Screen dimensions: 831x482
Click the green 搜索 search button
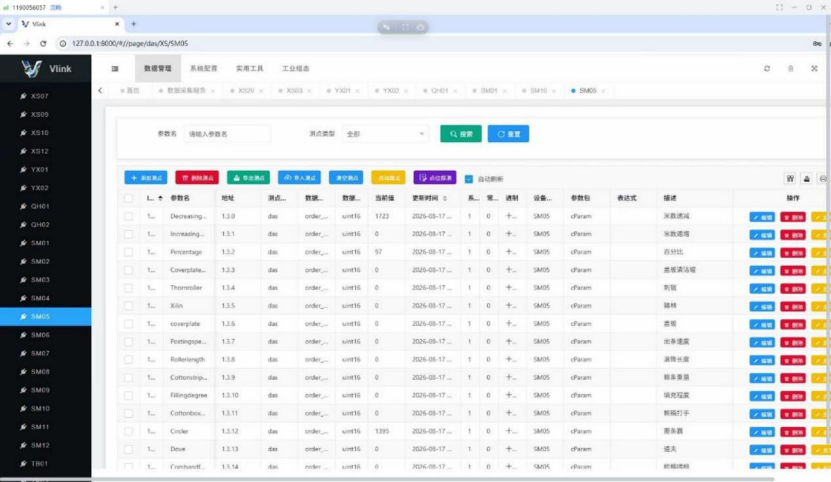tap(461, 134)
